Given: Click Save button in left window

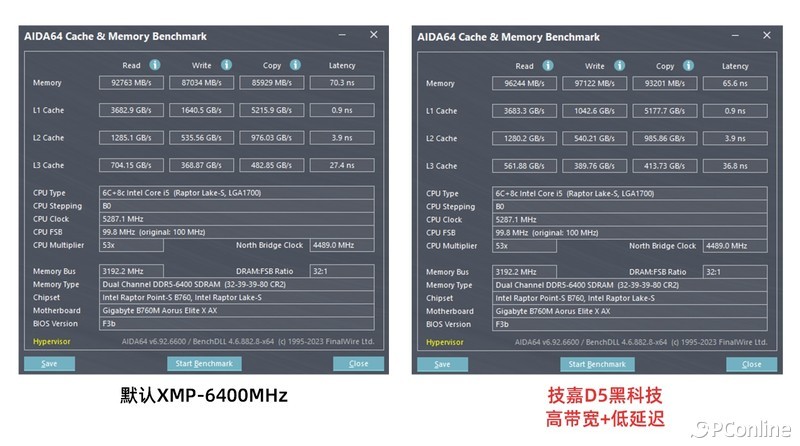Looking at the screenshot, I should click(x=49, y=363).
